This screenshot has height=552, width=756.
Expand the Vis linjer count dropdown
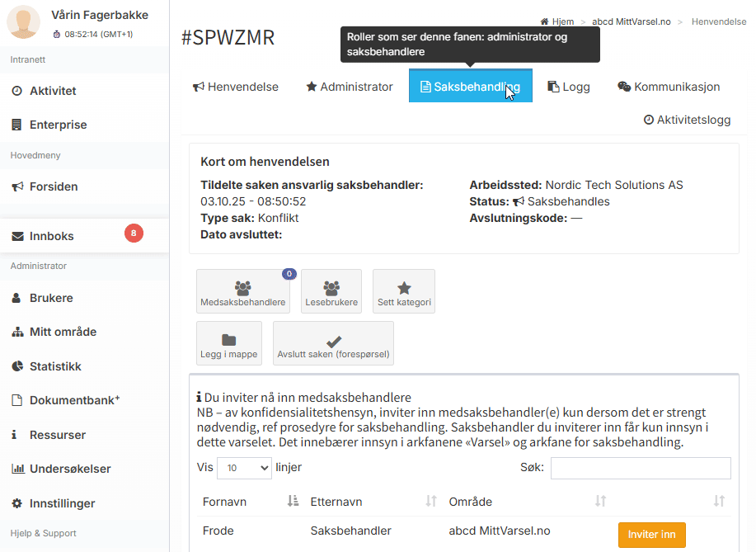pyautogui.click(x=244, y=468)
